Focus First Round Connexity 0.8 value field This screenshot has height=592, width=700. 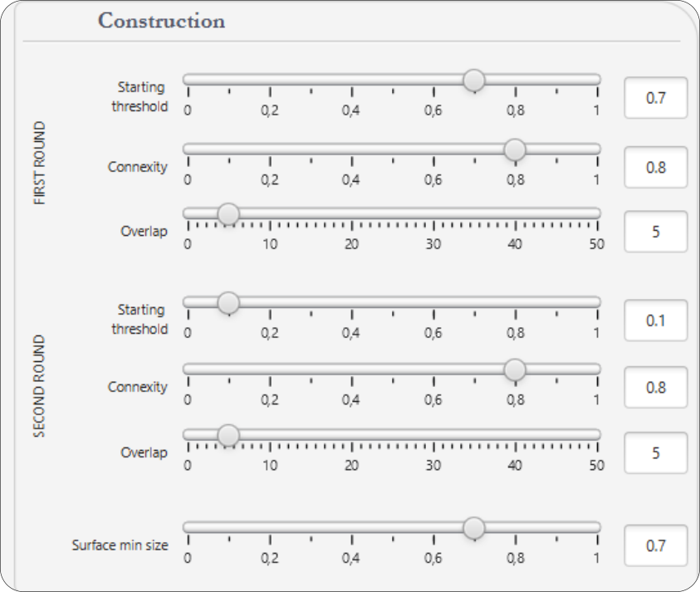point(655,168)
